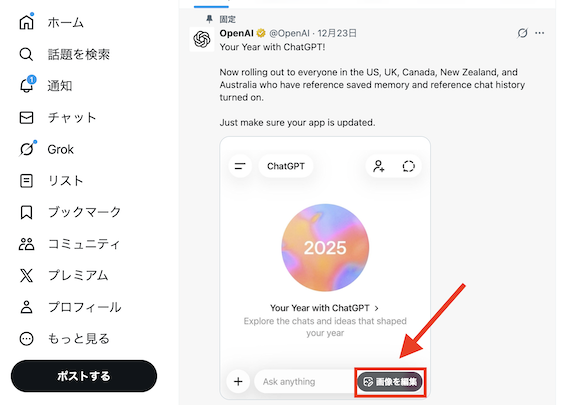
Task: Open the OpenAI profile avatar
Action: click(202, 39)
